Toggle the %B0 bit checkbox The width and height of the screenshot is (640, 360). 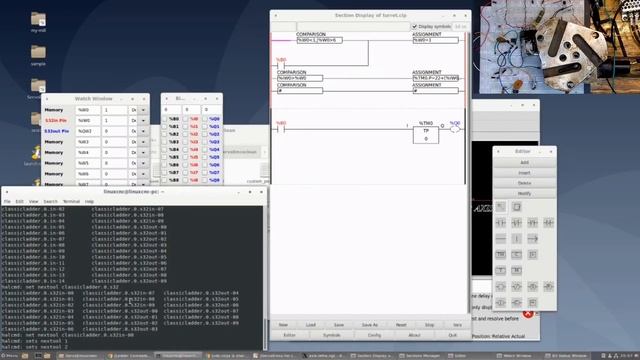point(164,119)
